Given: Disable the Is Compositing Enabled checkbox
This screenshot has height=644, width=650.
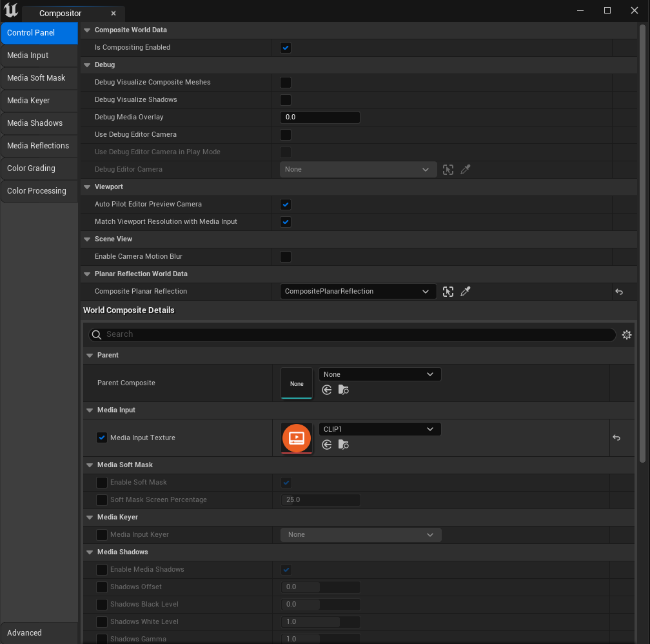Looking at the screenshot, I should [286, 48].
